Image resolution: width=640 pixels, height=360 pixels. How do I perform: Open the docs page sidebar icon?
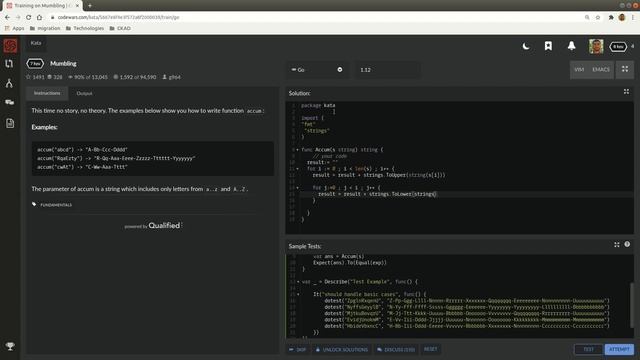click(10, 123)
